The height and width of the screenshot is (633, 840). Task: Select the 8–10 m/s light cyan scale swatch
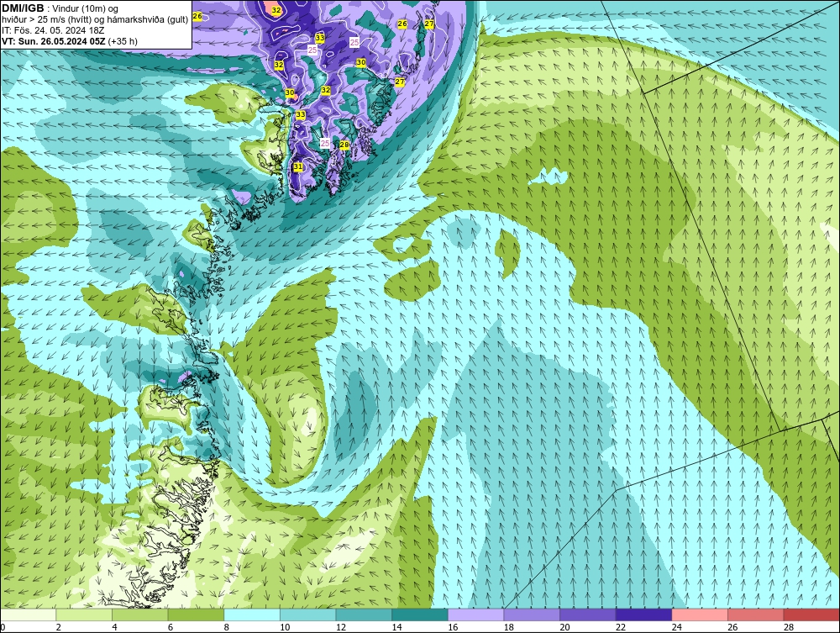coord(252,615)
